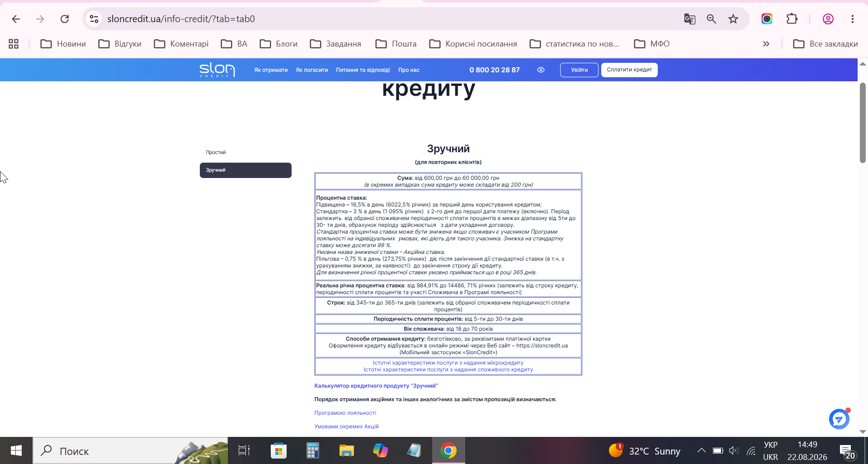The image size is (868, 464).
Task: Open the Блоги bookmark folder
Action: click(x=278, y=44)
